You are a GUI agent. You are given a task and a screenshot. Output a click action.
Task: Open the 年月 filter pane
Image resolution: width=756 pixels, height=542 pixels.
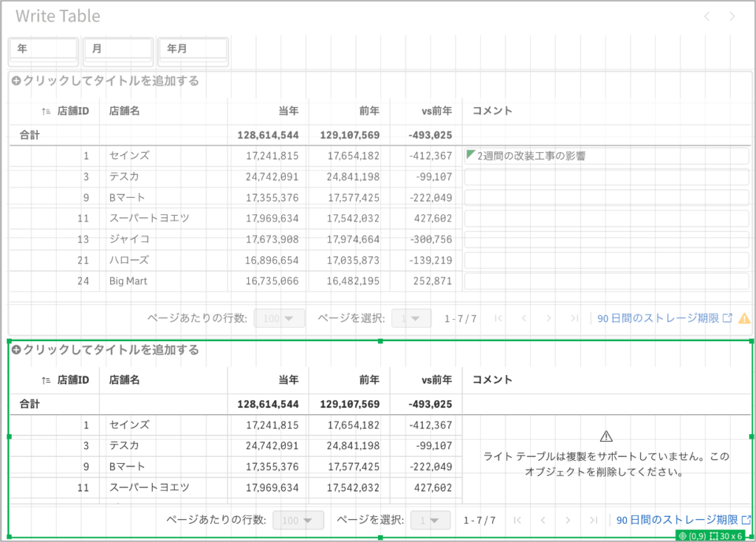pos(193,49)
